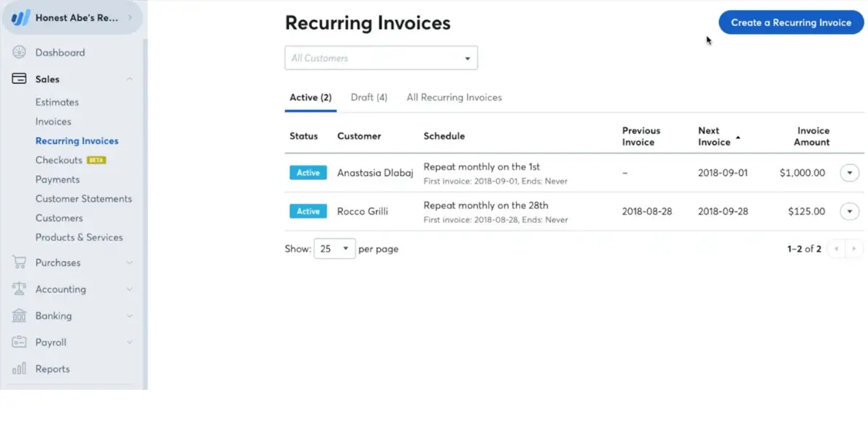Open Payments in the sidebar
Image resolution: width=868 pixels, height=434 pixels.
click(57, 179)
